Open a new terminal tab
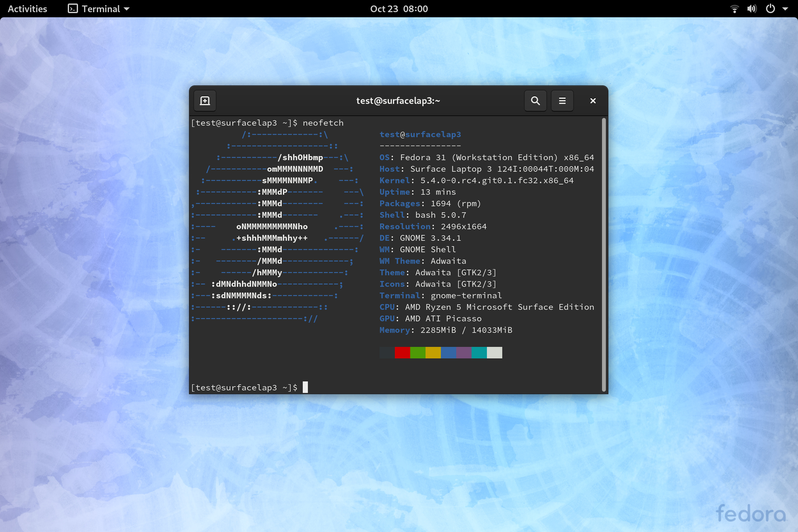798x532 pixels. (x=205, y=101)
